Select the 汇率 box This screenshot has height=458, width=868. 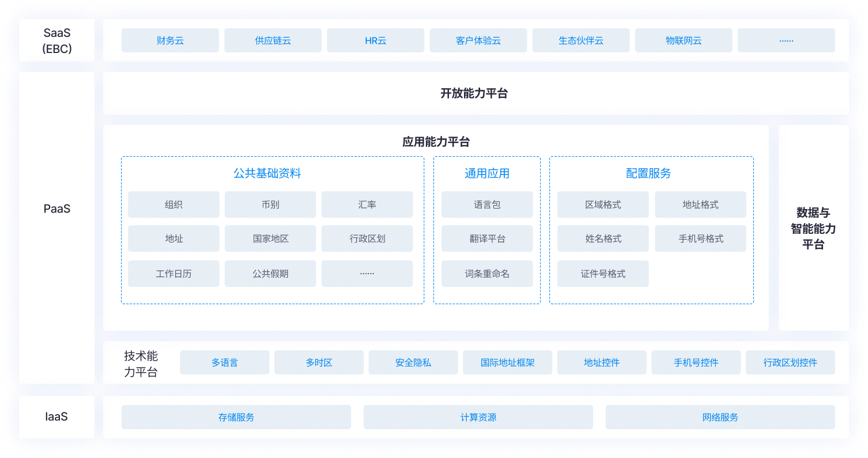[x=367, y=204]
